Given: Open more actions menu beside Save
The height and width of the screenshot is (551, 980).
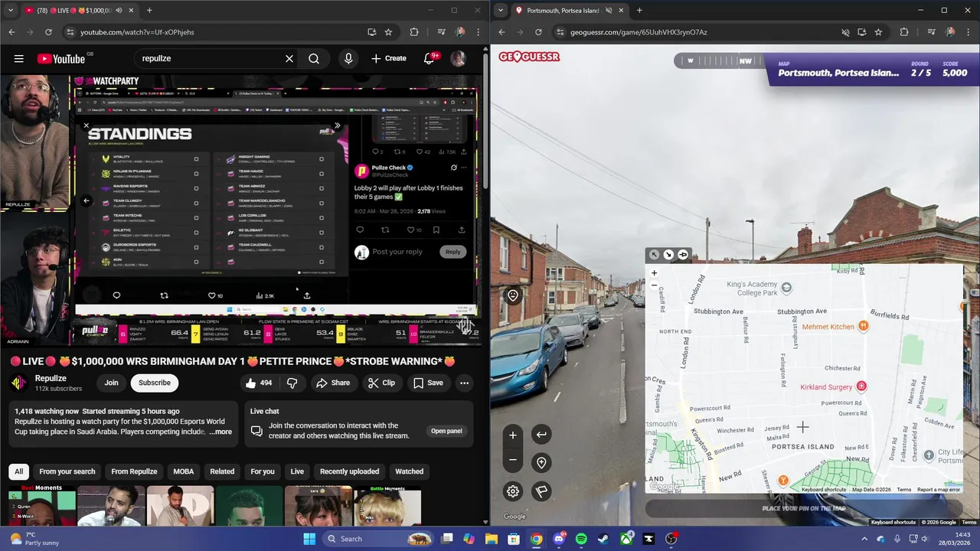Looking at the screenshot, I should pos(464,383).
